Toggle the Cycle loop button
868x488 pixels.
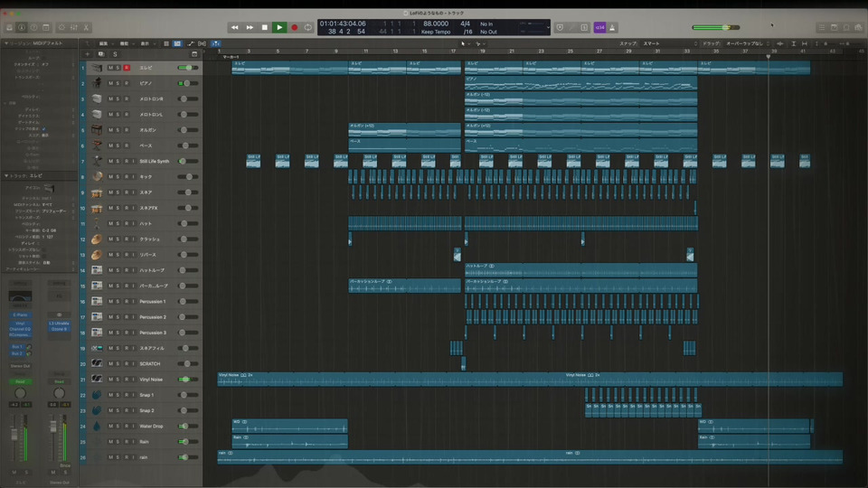[309, 27]
